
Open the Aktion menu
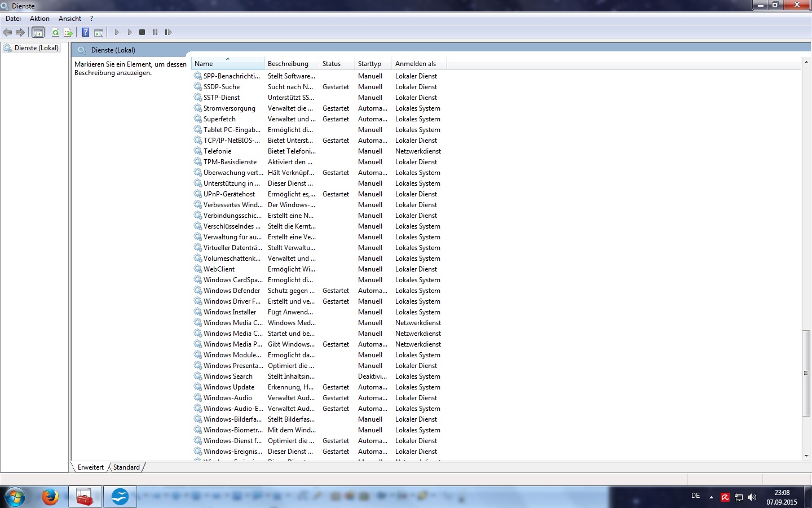[39, 19]
